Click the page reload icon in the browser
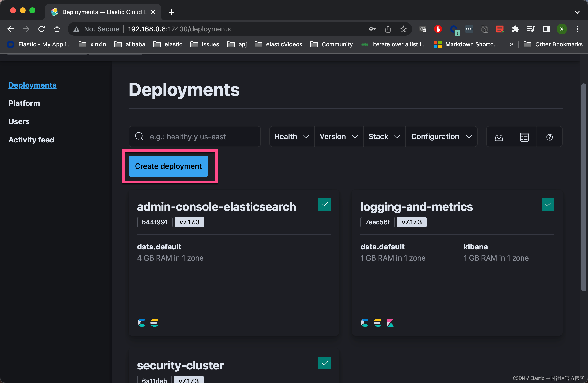Viewport: 588px width, 383px height. [42, 29]
